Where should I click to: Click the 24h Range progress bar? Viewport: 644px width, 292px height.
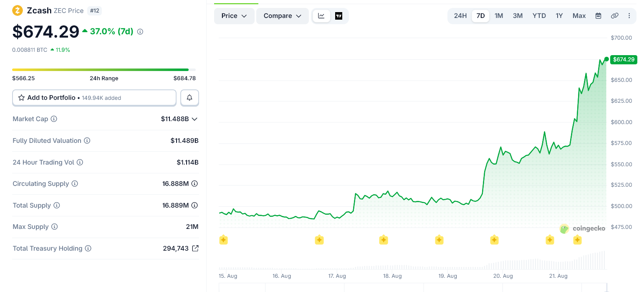(104, 70)
